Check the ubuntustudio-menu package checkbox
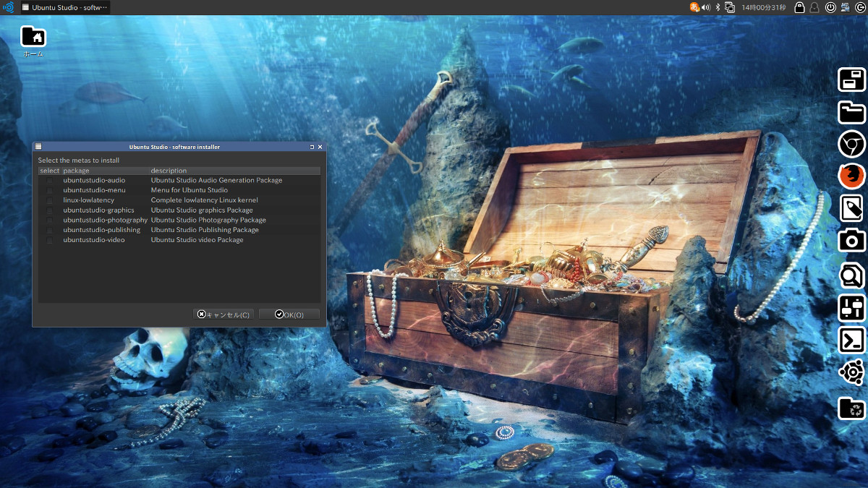This screenshot has height=488, width=868. [x=49, y=190]
